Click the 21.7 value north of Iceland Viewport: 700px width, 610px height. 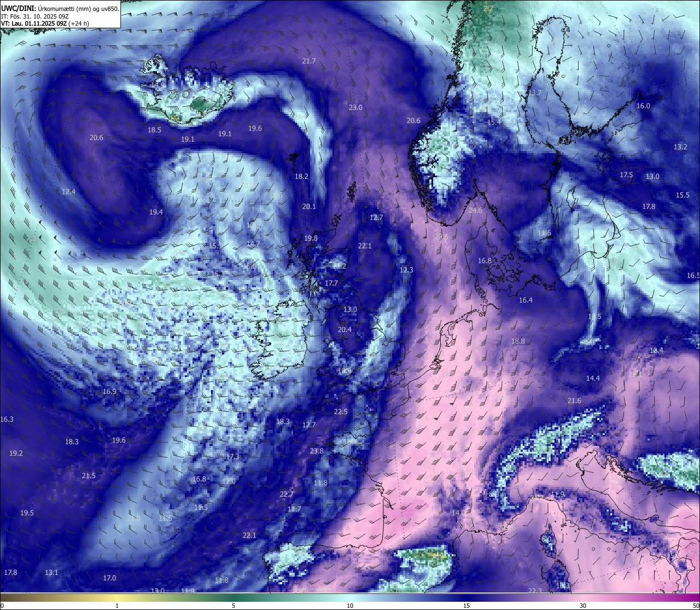(x=309, y=61)
